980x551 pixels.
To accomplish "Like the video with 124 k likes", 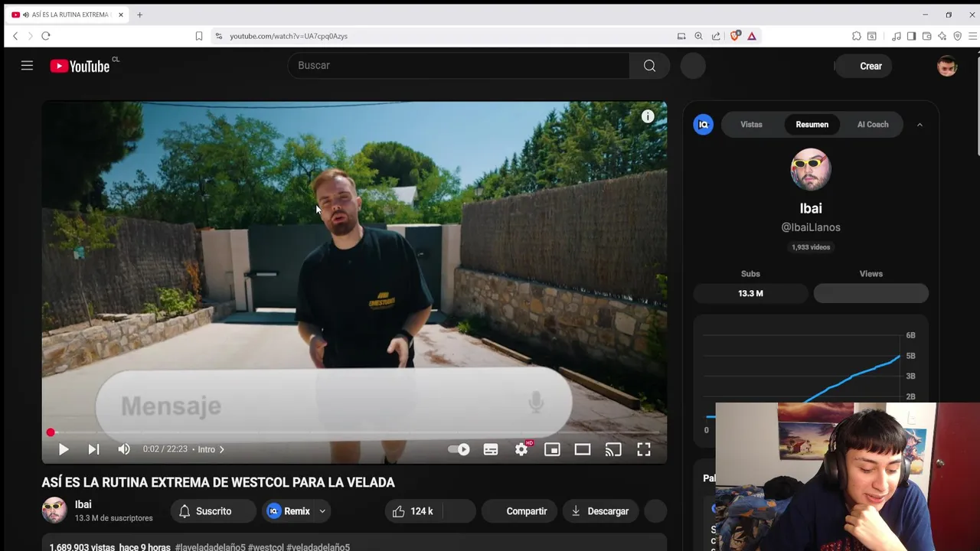I will tap(413, 511).
